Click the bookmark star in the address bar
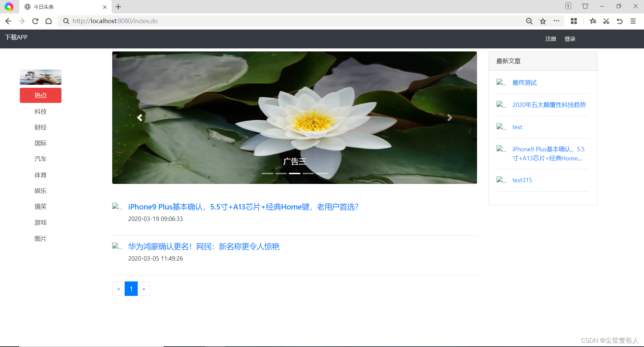The width and height of the screenshot is (644, 347). pos(543,21)
